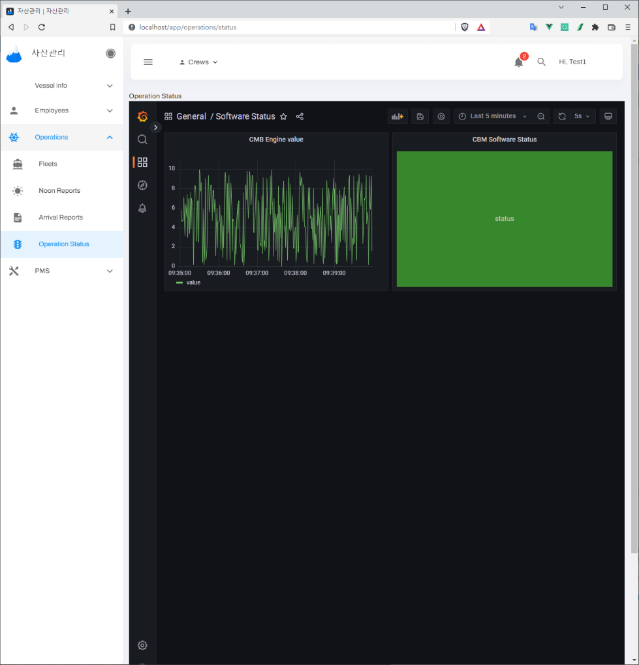
Task: Open Grafana search magnifier in side menu
Action: [x=142, y=140]
